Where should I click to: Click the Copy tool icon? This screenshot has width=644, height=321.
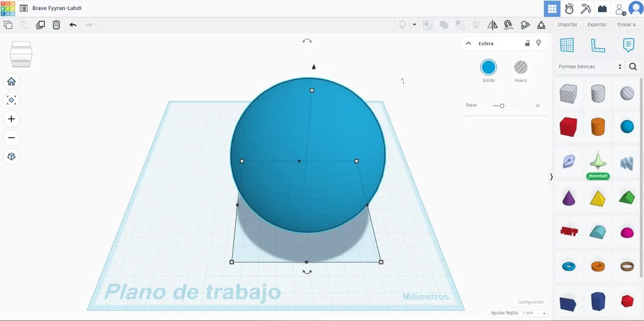pos(8,25)
